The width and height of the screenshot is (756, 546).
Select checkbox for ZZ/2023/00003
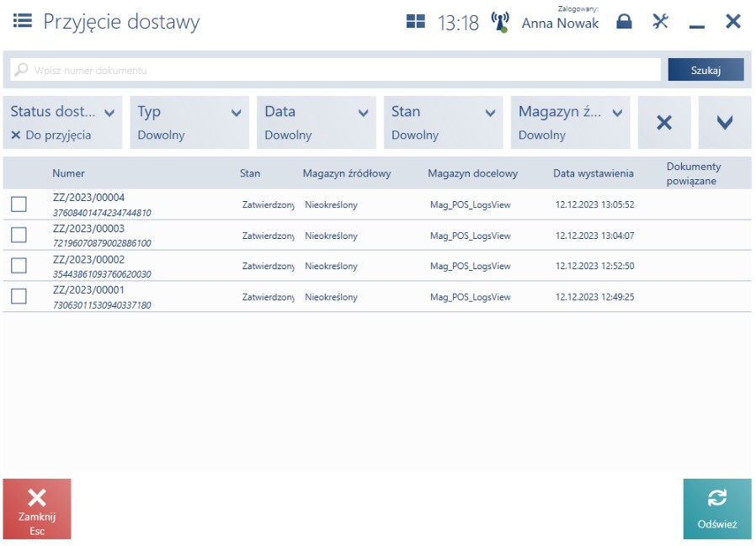click(19, 236)
